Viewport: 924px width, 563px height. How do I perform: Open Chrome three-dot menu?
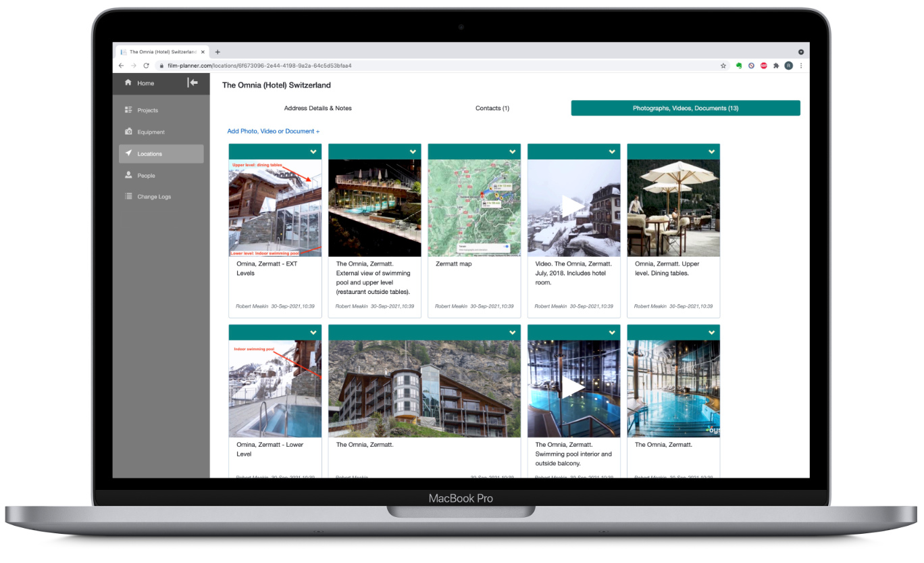click(801, 66)
